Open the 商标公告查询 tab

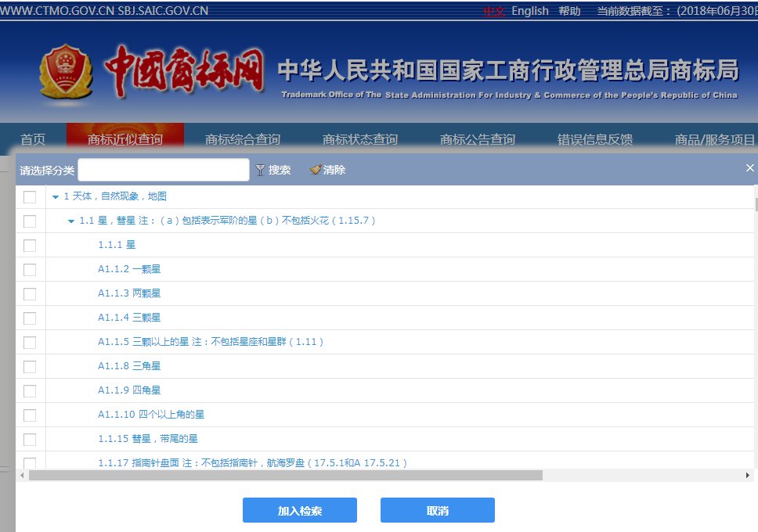click(x=478, y=139)
